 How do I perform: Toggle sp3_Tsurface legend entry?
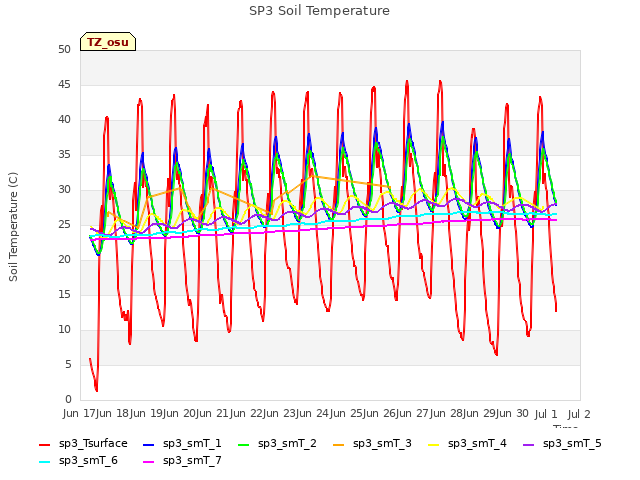[83, 443]
